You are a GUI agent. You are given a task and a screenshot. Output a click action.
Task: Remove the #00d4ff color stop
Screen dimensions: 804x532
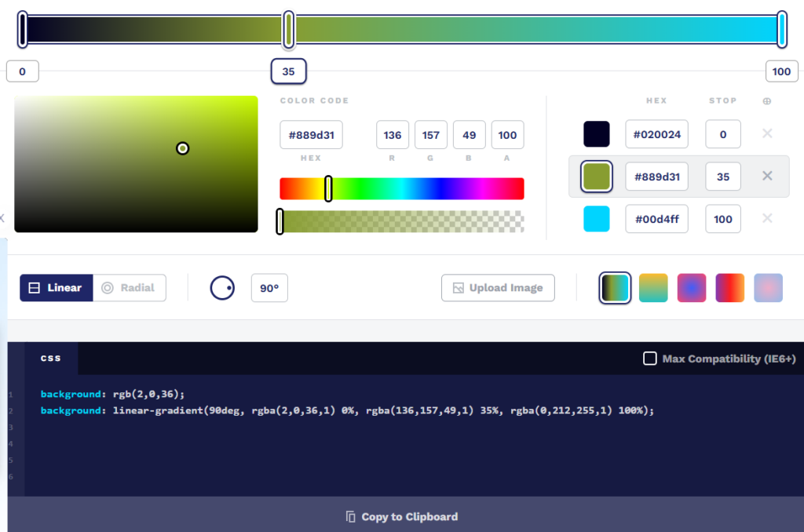click(767, 219)
